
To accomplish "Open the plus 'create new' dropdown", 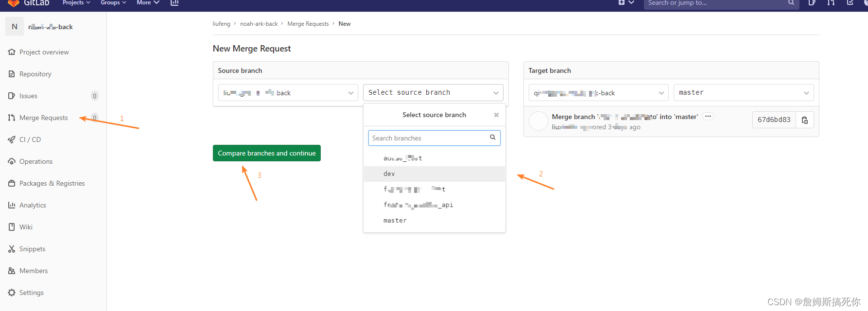I will pyautogui.click(x=626, y=3).
